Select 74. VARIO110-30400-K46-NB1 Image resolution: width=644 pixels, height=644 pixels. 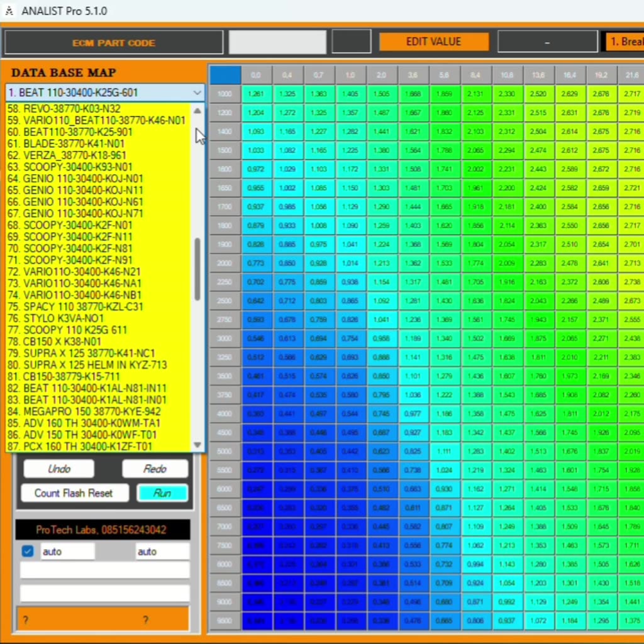click(x=97, y=295)
